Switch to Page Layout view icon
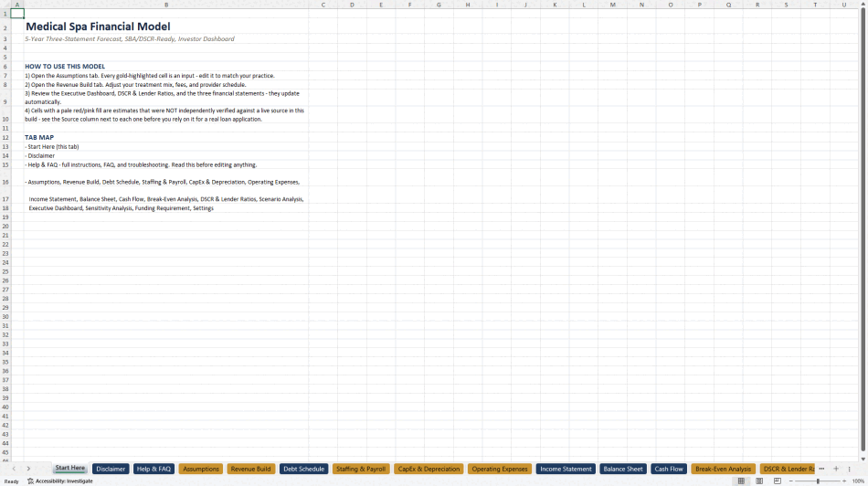The image size is (868, 486). click(759, 481)
